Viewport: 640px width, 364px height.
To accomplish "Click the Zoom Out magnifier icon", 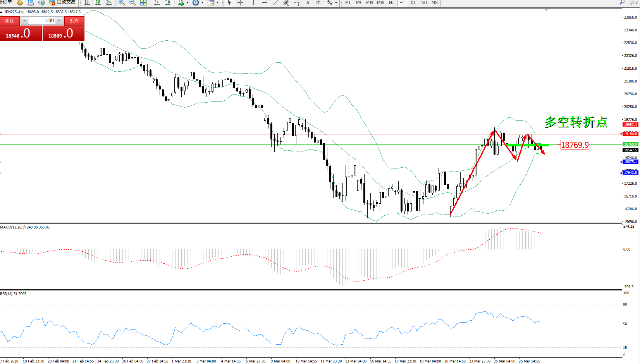I will point(132,3).
